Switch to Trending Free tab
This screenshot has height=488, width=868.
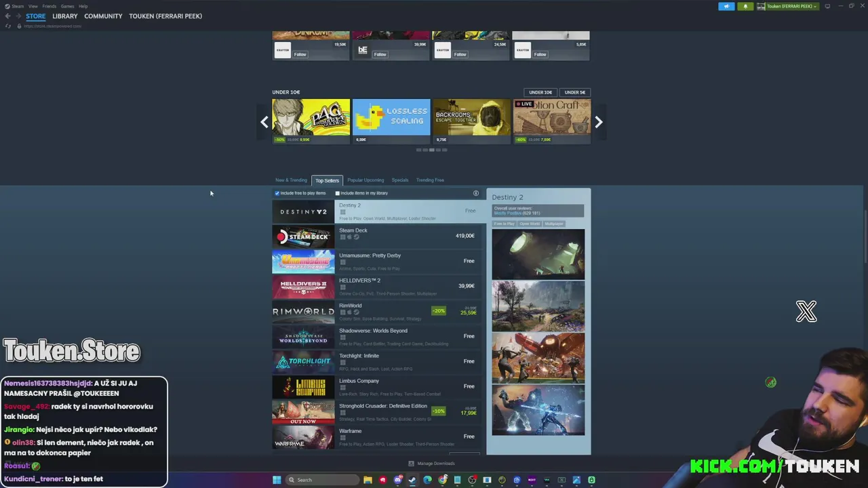(430, 180)
